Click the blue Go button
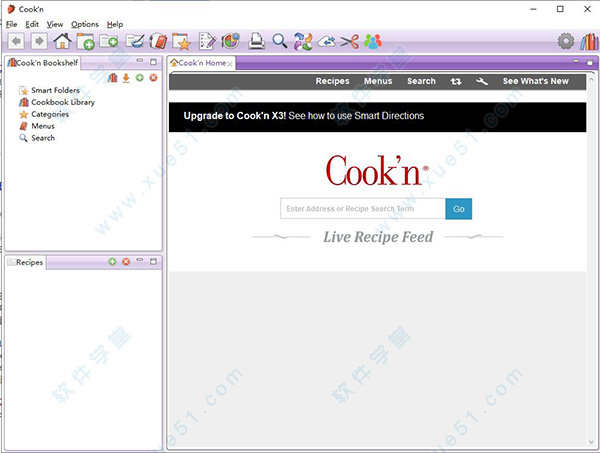Viewport: 600px width, 453px height. pyautogui.click(x=458, y=209)
